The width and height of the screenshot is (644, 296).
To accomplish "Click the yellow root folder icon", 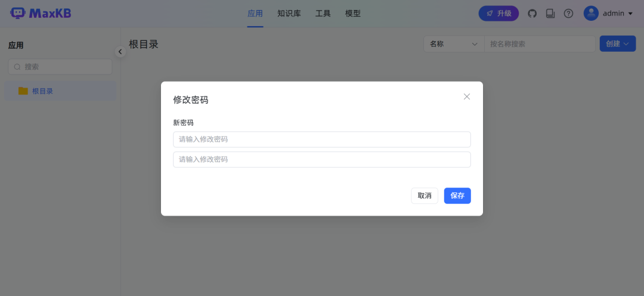I will (x=23, y=91).
